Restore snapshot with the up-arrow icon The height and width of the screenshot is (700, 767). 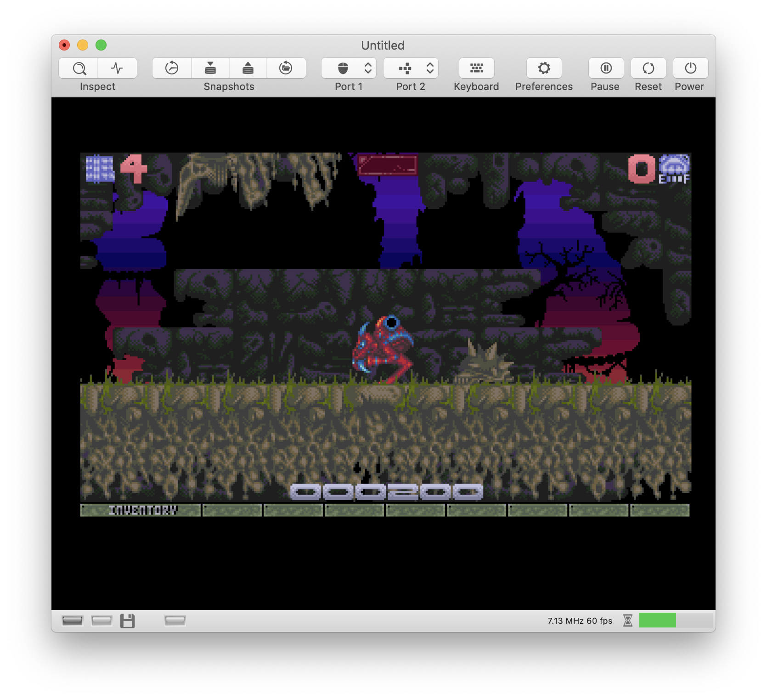(x=248, y=68)
